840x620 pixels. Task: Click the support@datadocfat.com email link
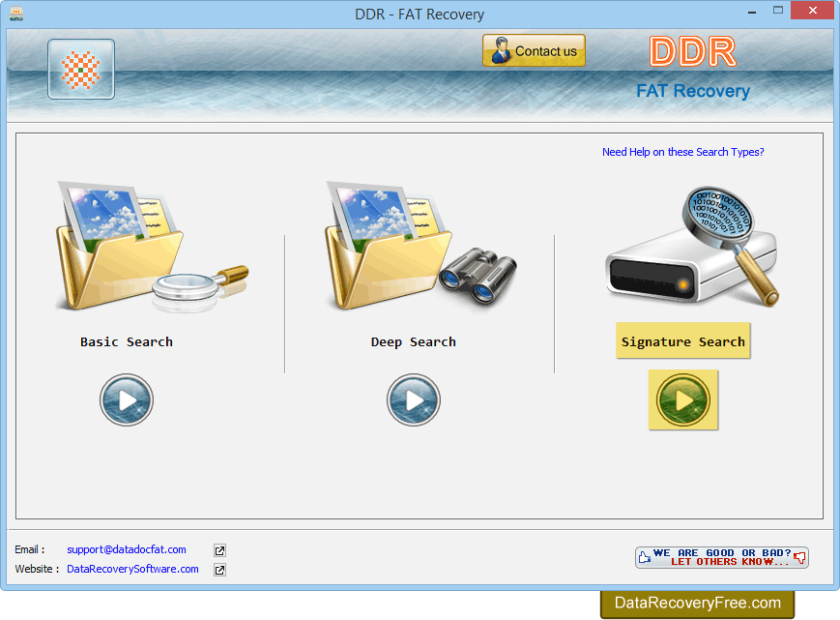click(x=127, y=549)
